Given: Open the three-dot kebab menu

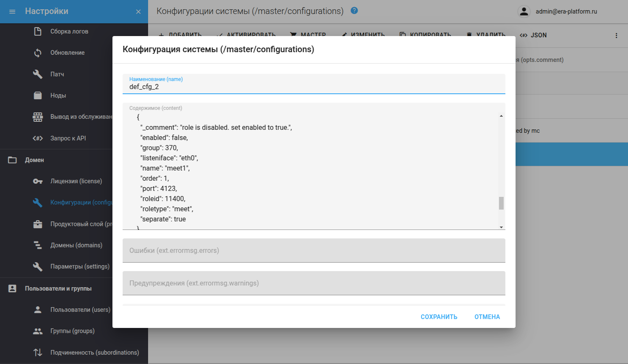Looking at the screenshot, I should click(617, 36).
